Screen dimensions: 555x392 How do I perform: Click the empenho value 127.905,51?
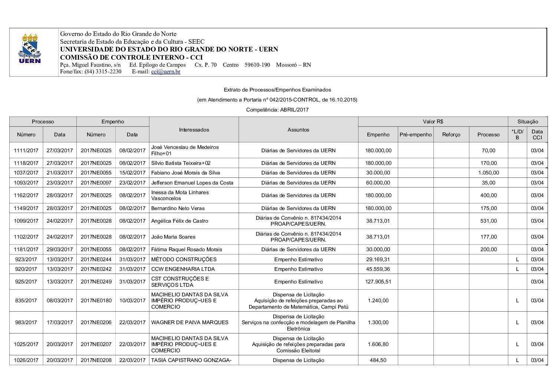[x=378, y=282]
